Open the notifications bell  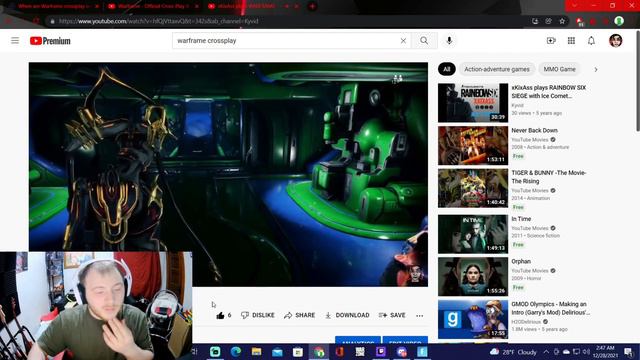point(591,40)
